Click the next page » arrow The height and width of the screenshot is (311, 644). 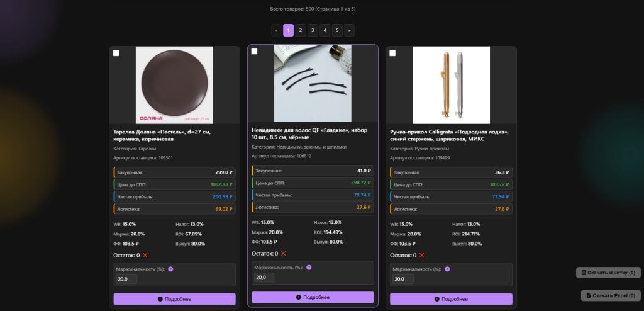[350, 30]
